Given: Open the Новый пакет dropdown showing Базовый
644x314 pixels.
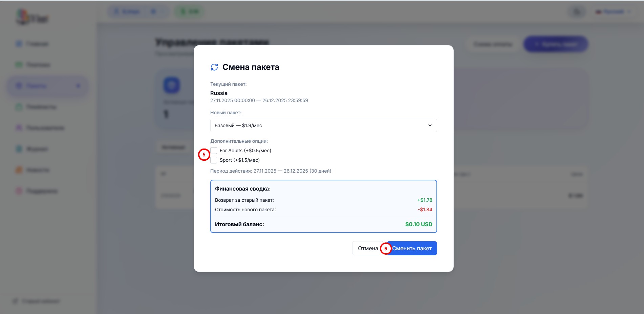Looking at the screenshot, I should 323,125.
